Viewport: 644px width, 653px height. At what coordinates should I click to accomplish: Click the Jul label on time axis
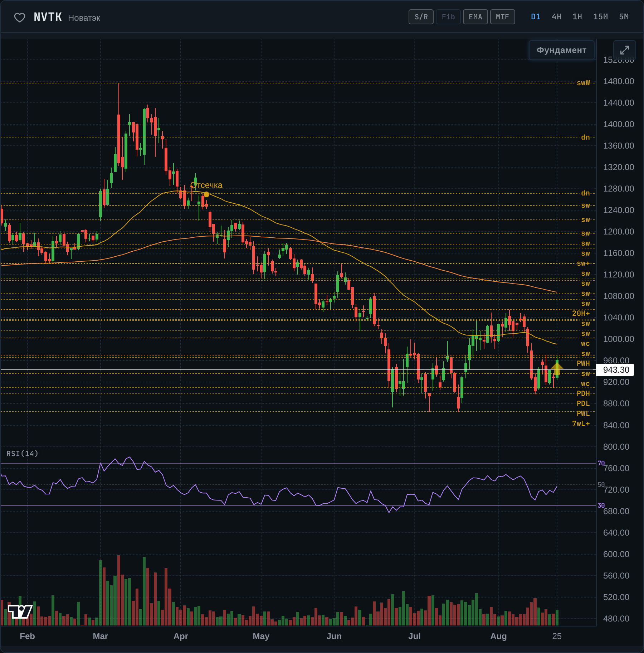pyautogui.click(x=414, y=636)
